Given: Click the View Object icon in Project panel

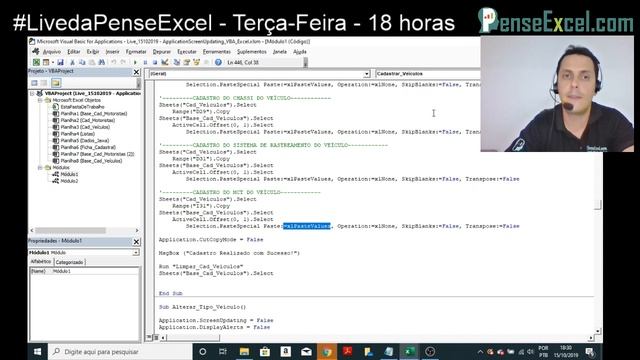Looking at the screenshot, I should click(44, 83).
